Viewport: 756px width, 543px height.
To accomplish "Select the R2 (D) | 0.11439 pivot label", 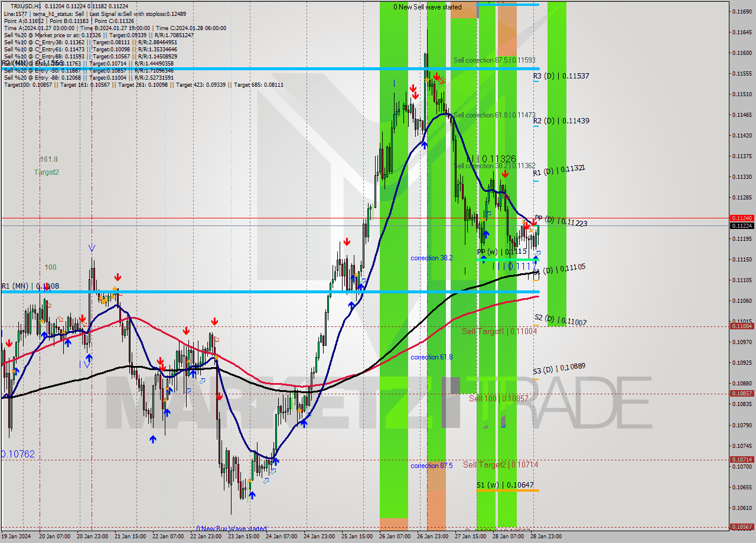I will [x=561, y=121].
